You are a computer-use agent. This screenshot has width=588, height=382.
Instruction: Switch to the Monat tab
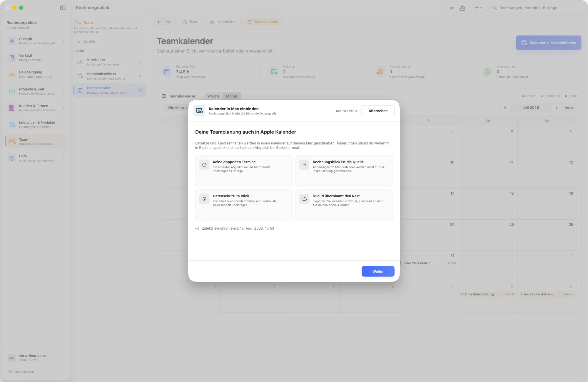pyautogui.click(x=232, y=96)
